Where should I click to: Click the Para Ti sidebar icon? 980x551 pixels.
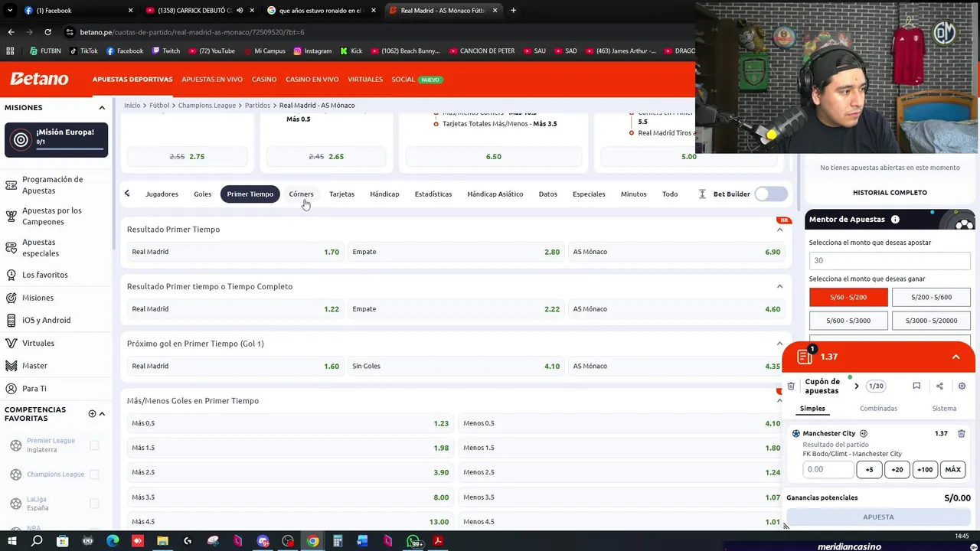point(11,389)
